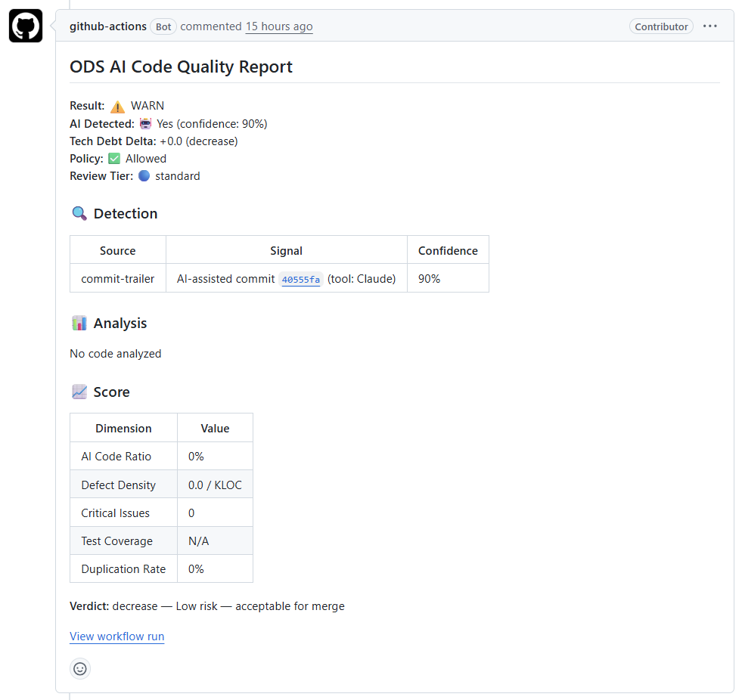Click the 'Review Tier:' label

click(x=101, y=176)
